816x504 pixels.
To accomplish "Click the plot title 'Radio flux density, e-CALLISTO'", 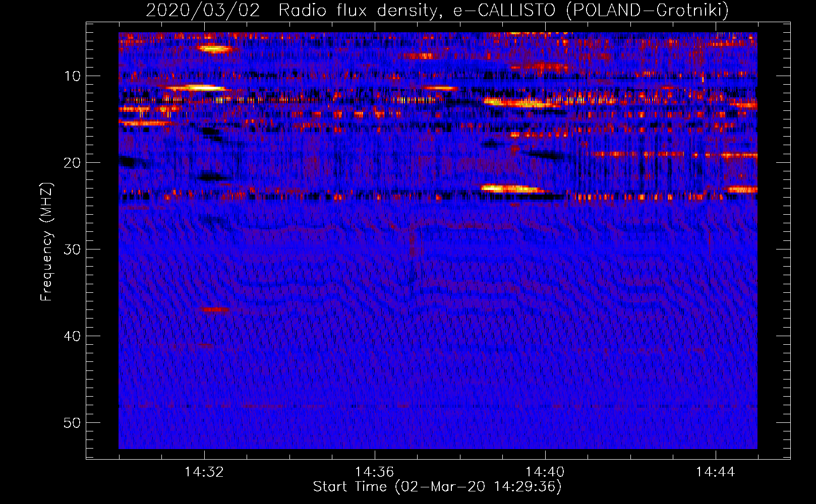I will pyautogui.click(x=417, y=10).
